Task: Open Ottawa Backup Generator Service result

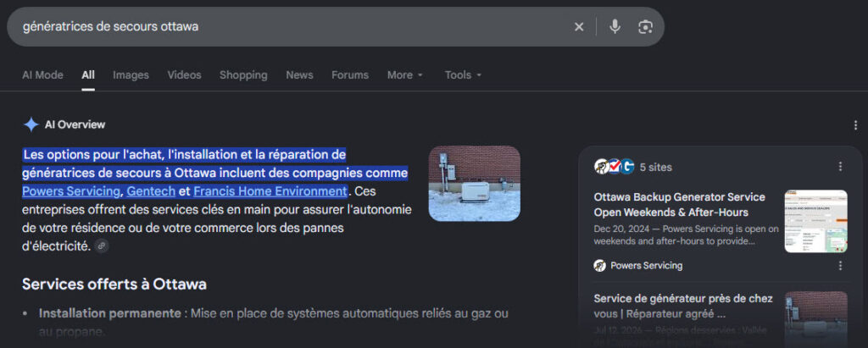Action: pyautogui.click(x=679, y=205)
